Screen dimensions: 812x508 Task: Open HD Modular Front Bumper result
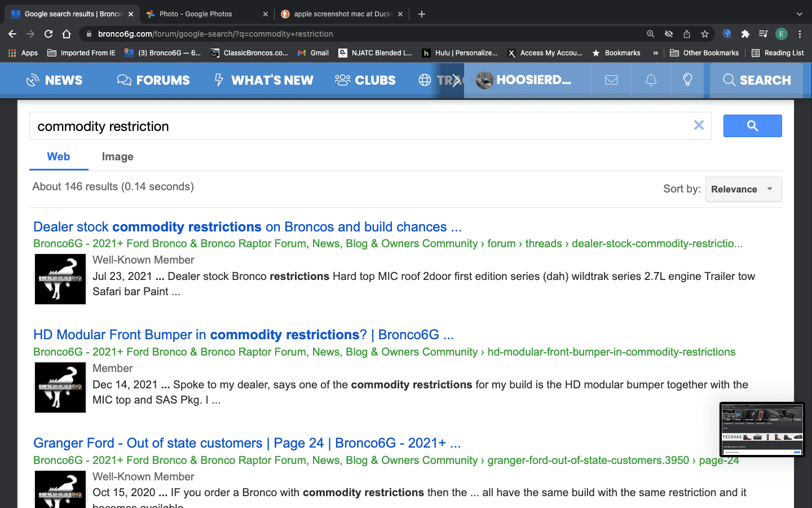244,335
